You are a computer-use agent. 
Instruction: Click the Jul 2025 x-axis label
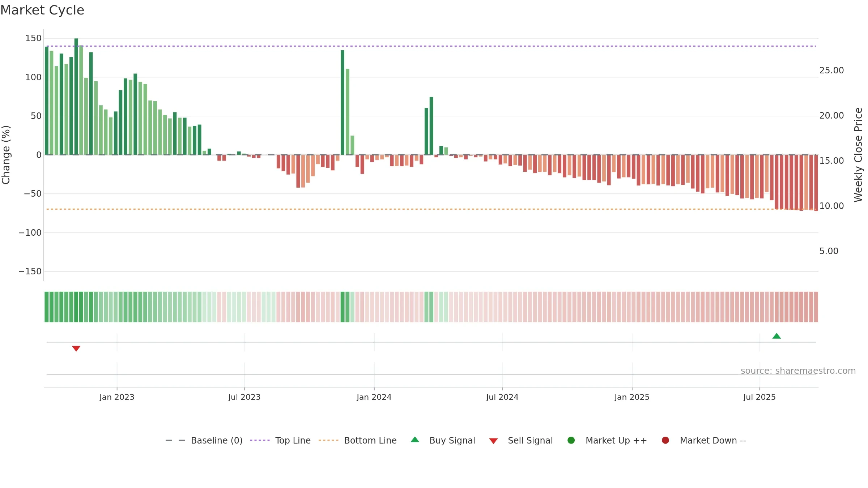[759, 397]
